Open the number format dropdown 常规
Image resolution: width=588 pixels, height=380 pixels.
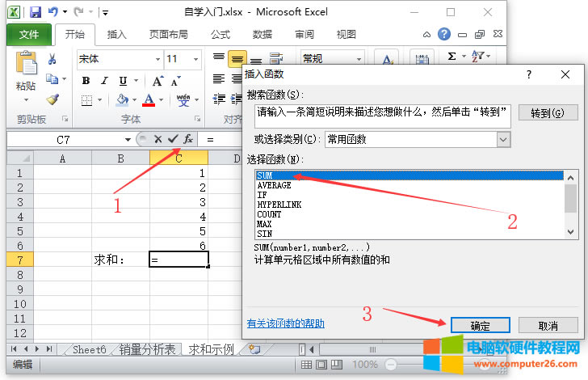point(359,59)
